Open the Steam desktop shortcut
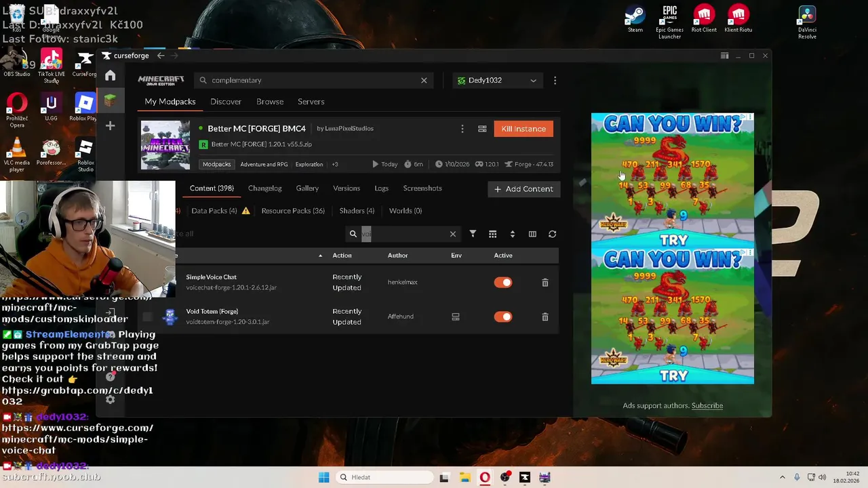This screenshot has width=868, height=488. (635, 19)
